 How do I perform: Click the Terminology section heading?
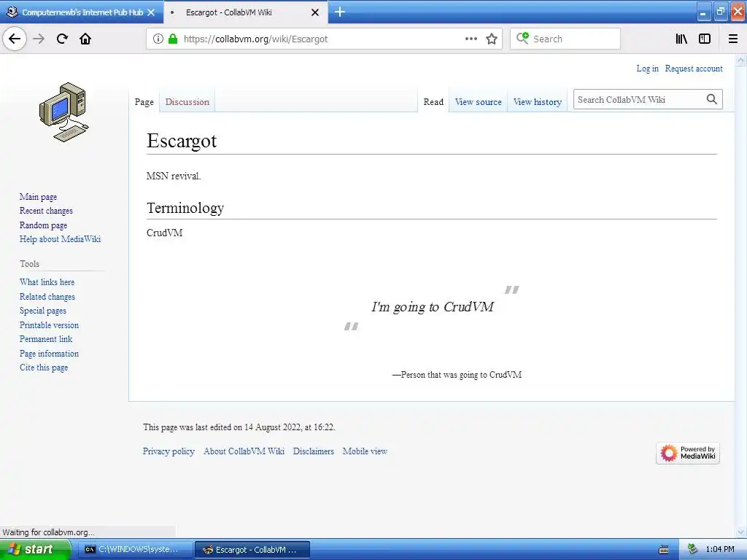(x=185, y=208)
